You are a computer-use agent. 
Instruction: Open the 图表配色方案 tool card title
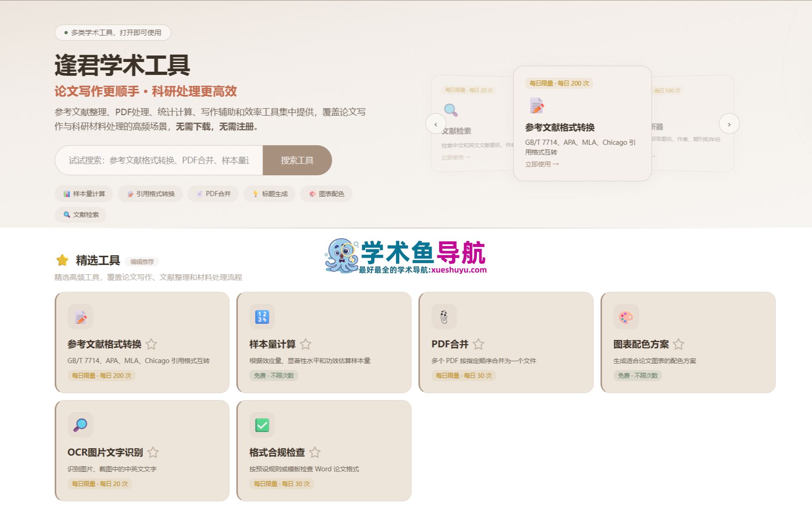pyautogui.click(x=641, y=344)
